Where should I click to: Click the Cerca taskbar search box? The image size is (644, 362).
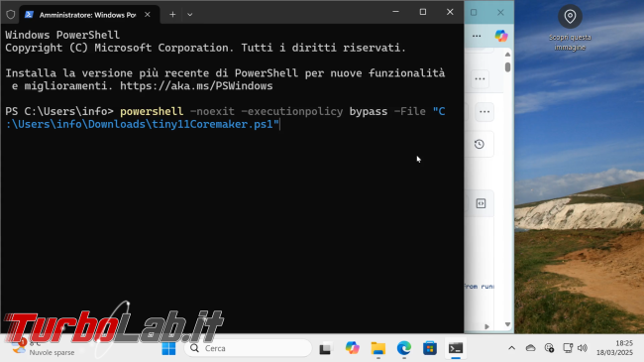(x=248, y=348)
